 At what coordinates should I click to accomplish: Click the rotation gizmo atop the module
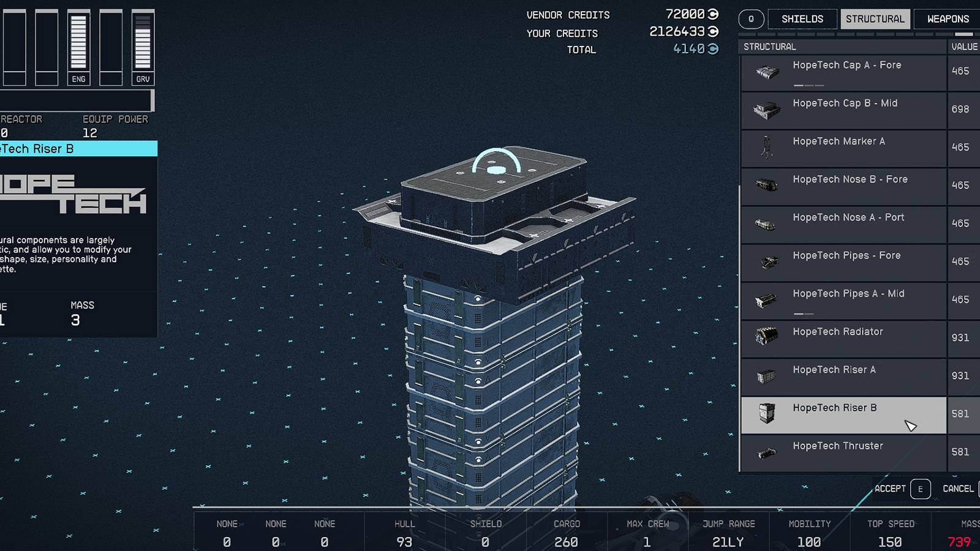click(496, 163)
